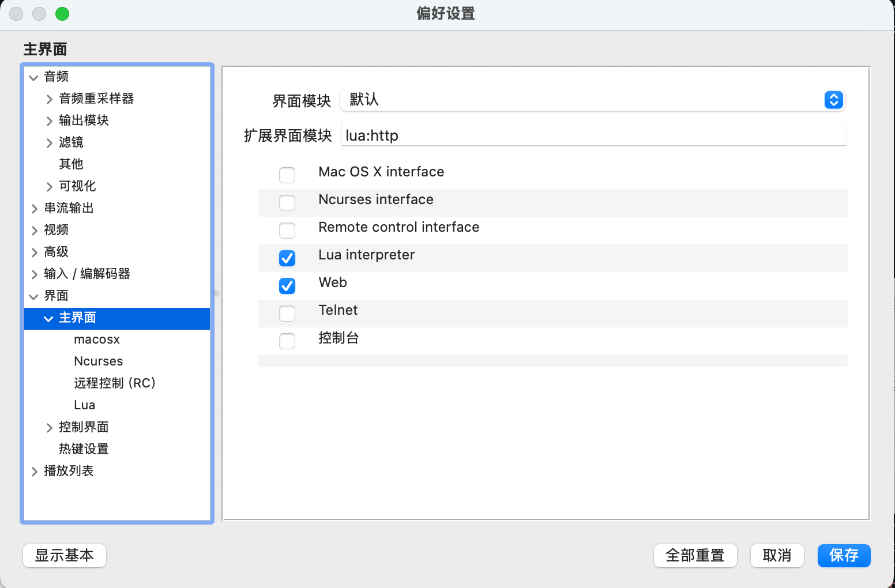Tick the Remote control interface checkbox
The width and height of the screenshot is (895, 588).
pyautogui.click(x=287, y=230)
